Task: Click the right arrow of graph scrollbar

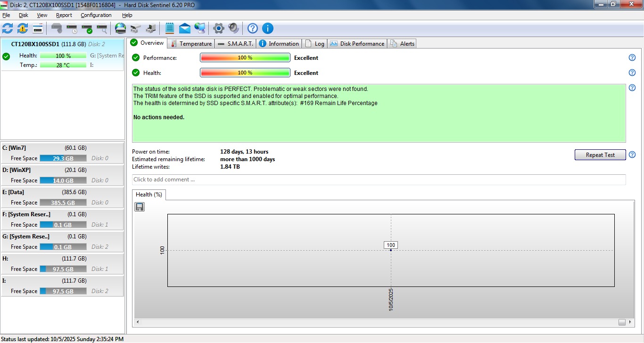Action: tap(630, 322)
